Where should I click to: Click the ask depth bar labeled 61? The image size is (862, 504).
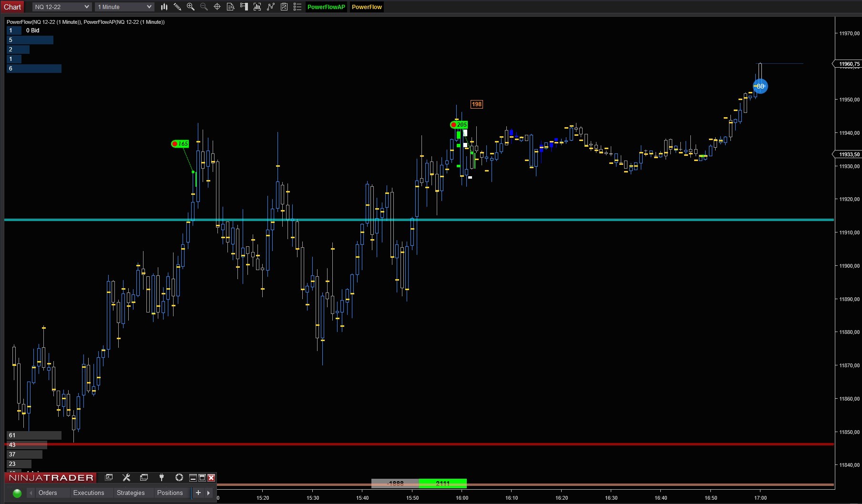coord(34,435)
